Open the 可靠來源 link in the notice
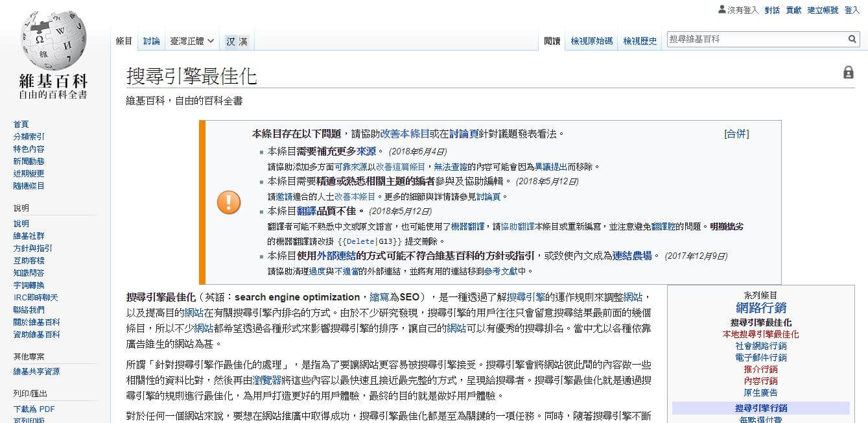The image size is (868, 423). click(351, 167)
